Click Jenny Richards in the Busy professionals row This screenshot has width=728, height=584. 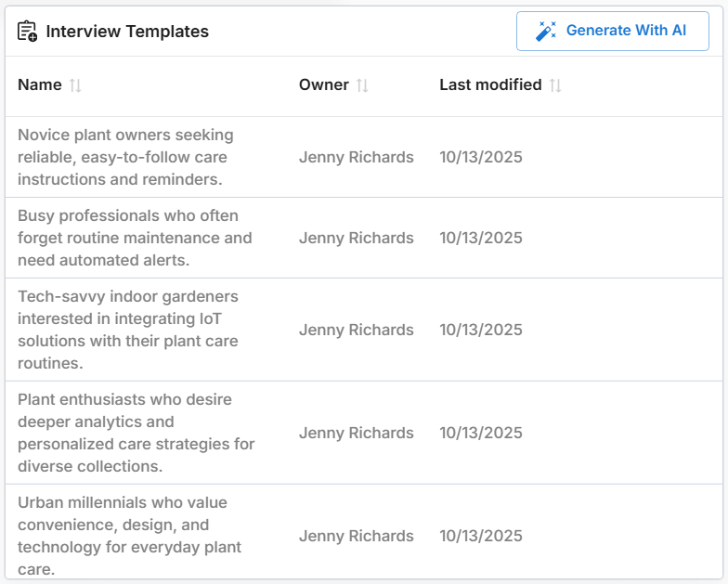[x=357, y=238]
